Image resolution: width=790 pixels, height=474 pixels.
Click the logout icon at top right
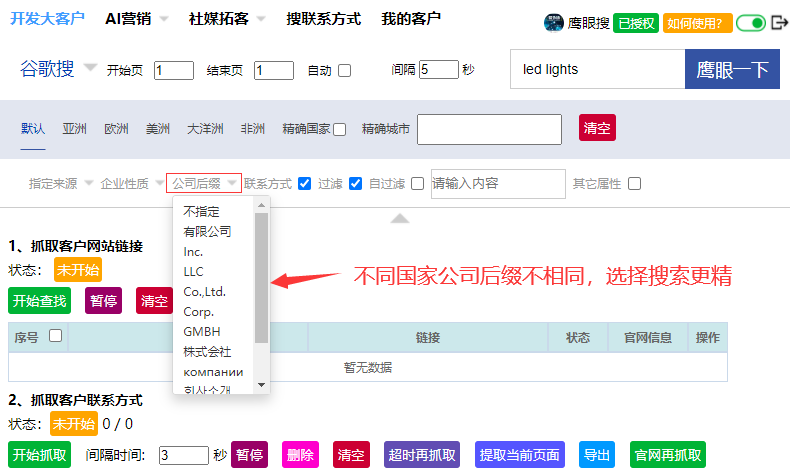[x=779, y=23]
